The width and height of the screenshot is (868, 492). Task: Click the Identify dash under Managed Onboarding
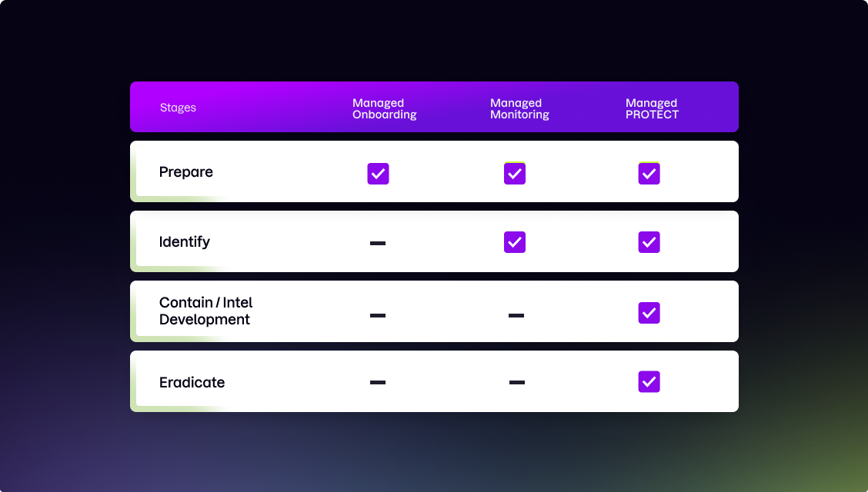click(378, 243)
